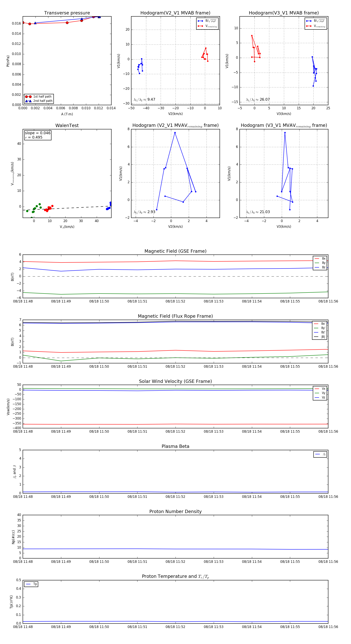This screenshot has width=351, height=644.
Task: Select 'Vz' in the solar wind legend
Action: [320, 397]
